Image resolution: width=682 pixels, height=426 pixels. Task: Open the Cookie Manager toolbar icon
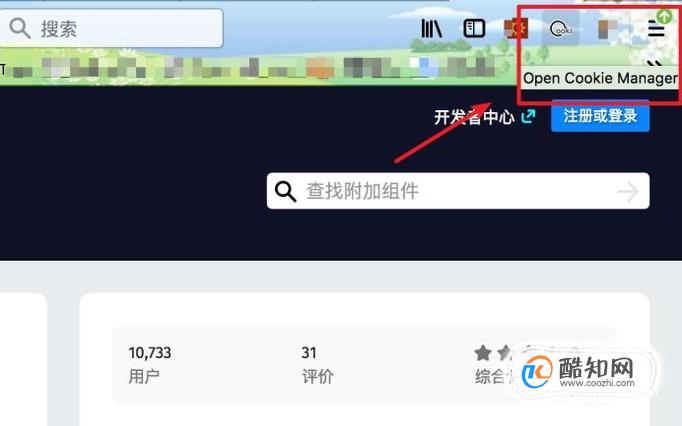(x=561, y=29)
